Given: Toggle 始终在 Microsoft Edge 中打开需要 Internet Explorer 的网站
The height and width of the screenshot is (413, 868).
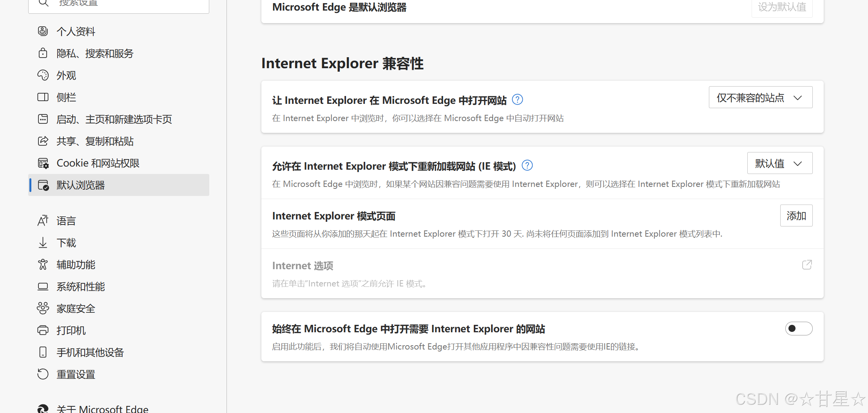Looking at the screenshot, I should (x=799, y=328).
